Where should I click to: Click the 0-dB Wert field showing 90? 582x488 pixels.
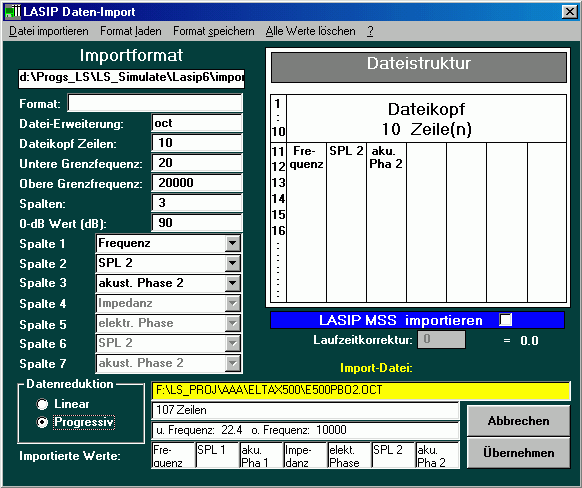tap(197, 223)
